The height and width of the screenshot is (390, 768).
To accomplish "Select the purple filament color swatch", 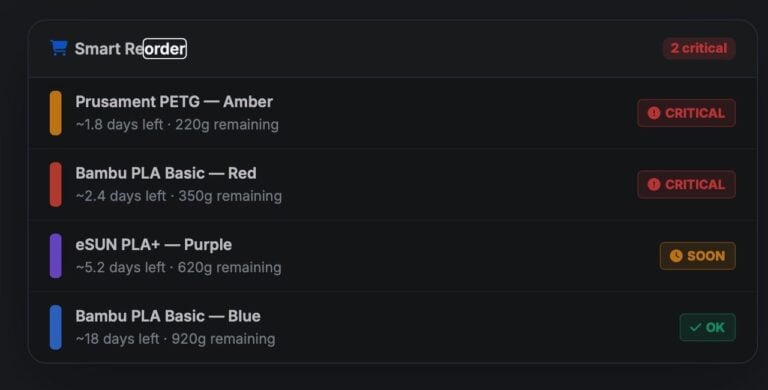I will (56, 256).
